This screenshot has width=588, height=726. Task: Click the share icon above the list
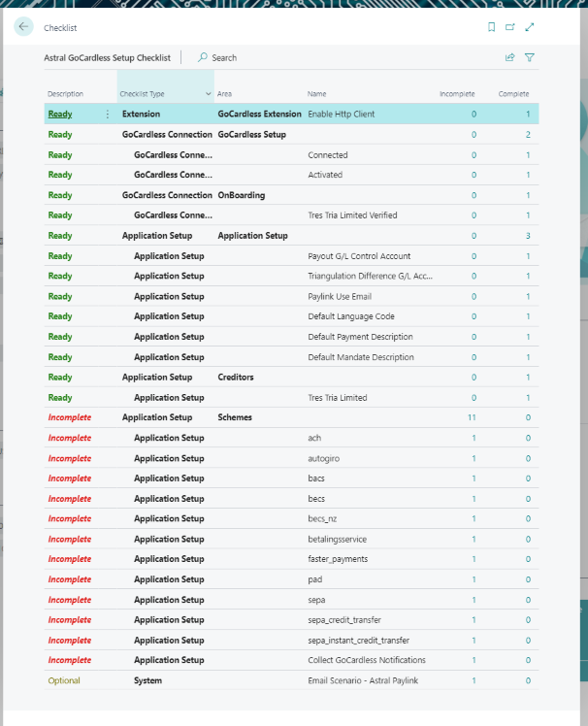pyautogui.click(x=509, y=57)
